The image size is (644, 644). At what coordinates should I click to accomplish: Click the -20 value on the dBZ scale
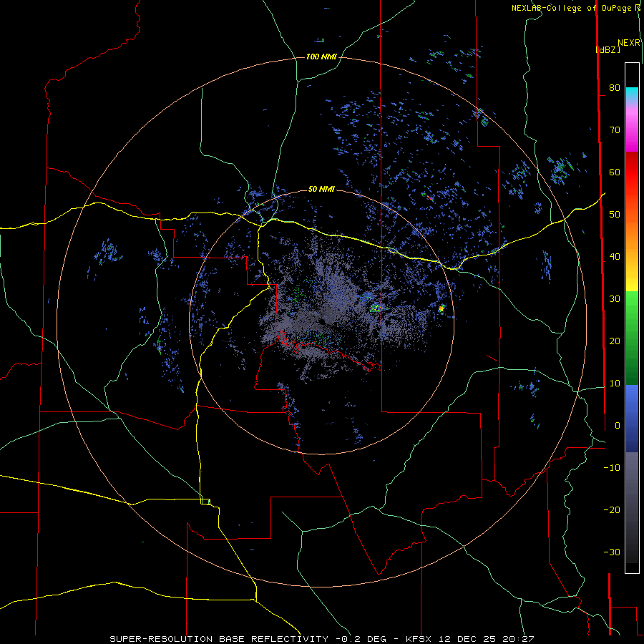(612, 509)
